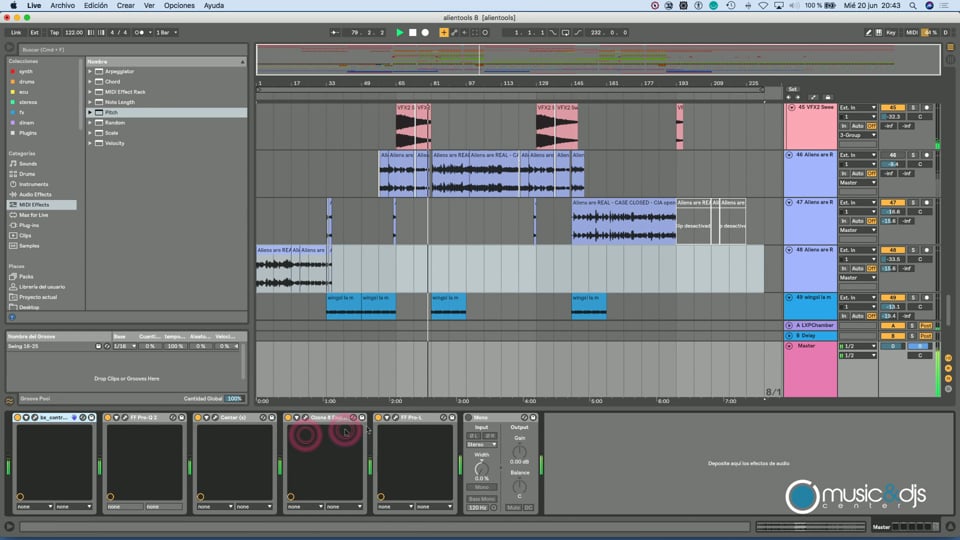
Task: Open Plug-ins category in browser
Action: pyautogui.click(x=28, y=225)
